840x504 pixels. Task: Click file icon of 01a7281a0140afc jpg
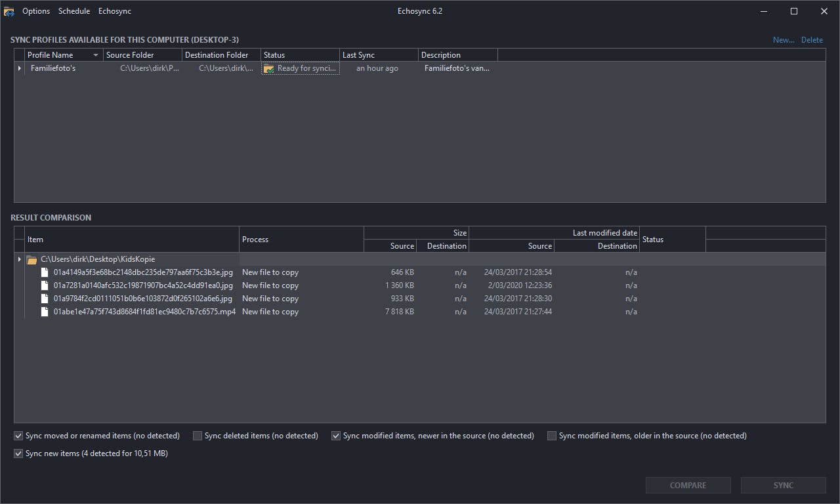(45, 285)
